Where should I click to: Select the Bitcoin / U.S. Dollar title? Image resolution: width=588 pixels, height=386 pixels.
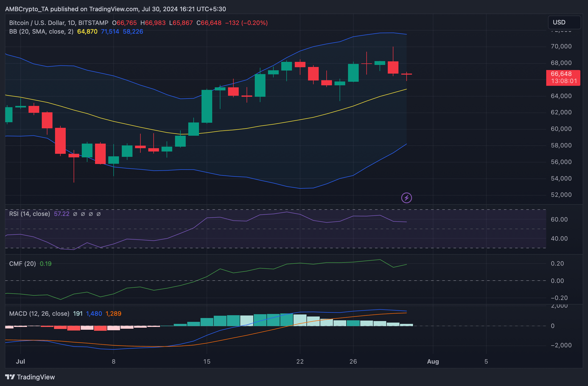59,23
